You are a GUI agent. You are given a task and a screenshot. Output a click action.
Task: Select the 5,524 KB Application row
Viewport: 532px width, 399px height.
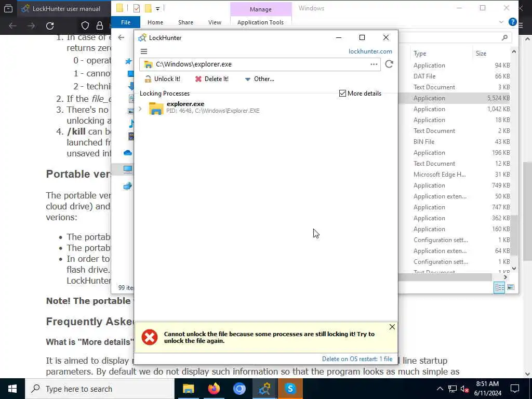455,98
